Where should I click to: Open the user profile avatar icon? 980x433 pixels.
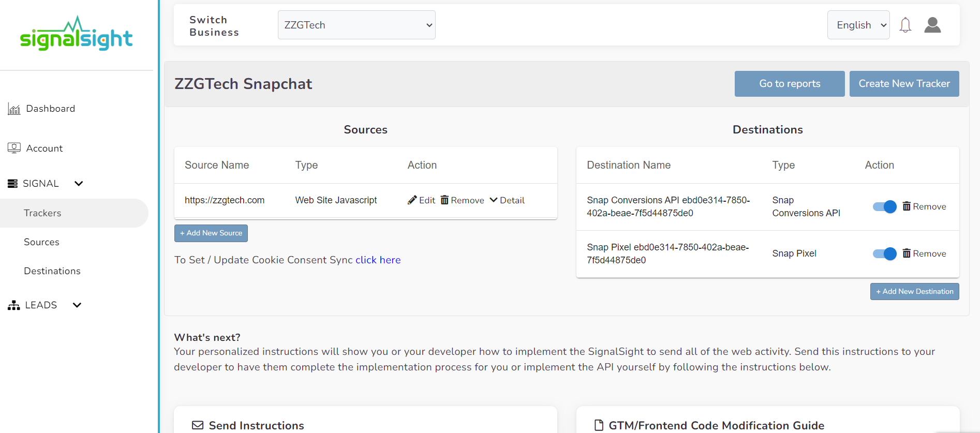(x=932, y=25)
